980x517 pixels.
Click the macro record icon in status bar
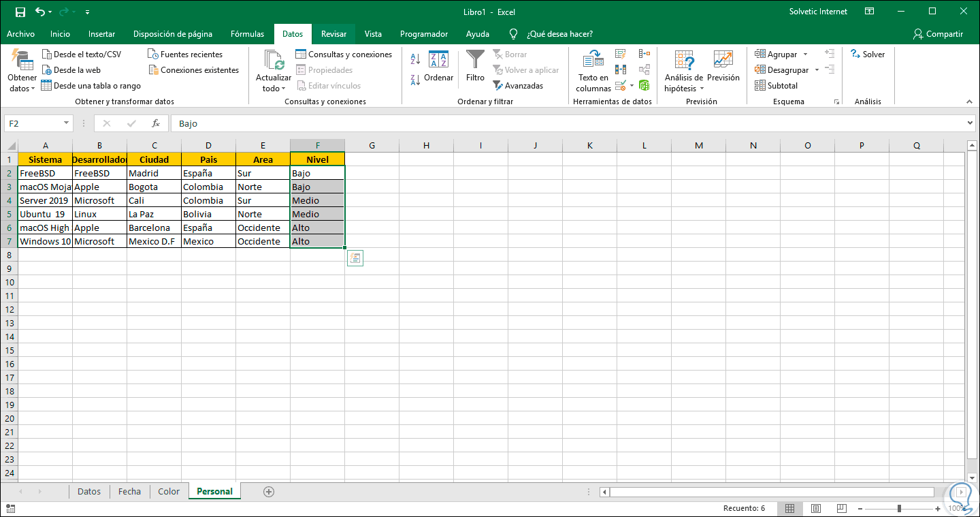click(x=10, y=508)
